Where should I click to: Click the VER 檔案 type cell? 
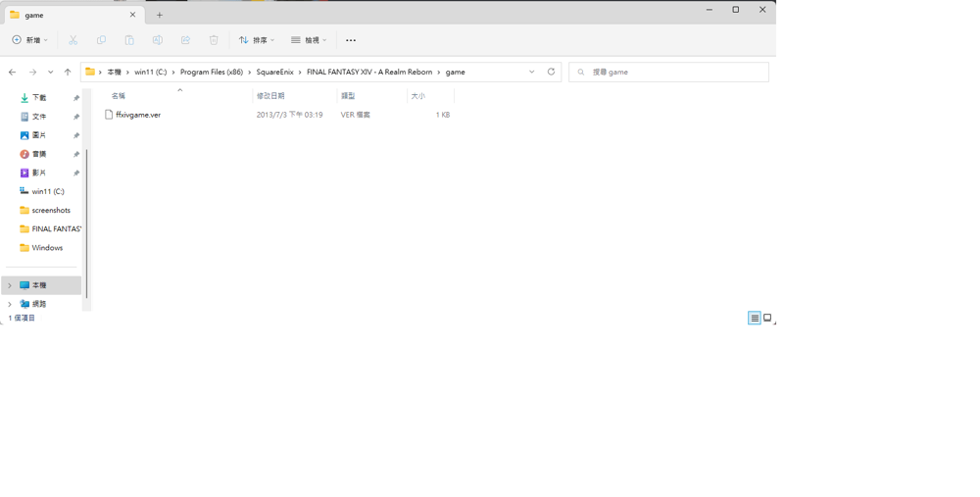(x=355, y=115)
